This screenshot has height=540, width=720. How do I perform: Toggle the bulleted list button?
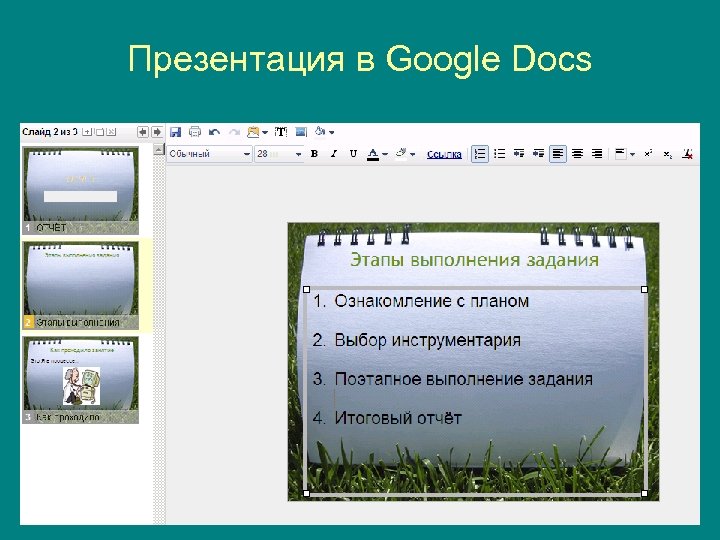tap(500, 154)
